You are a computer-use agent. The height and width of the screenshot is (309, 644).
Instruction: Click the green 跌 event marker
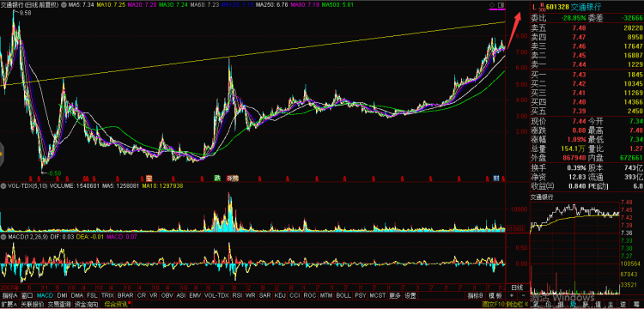point(217,178)
